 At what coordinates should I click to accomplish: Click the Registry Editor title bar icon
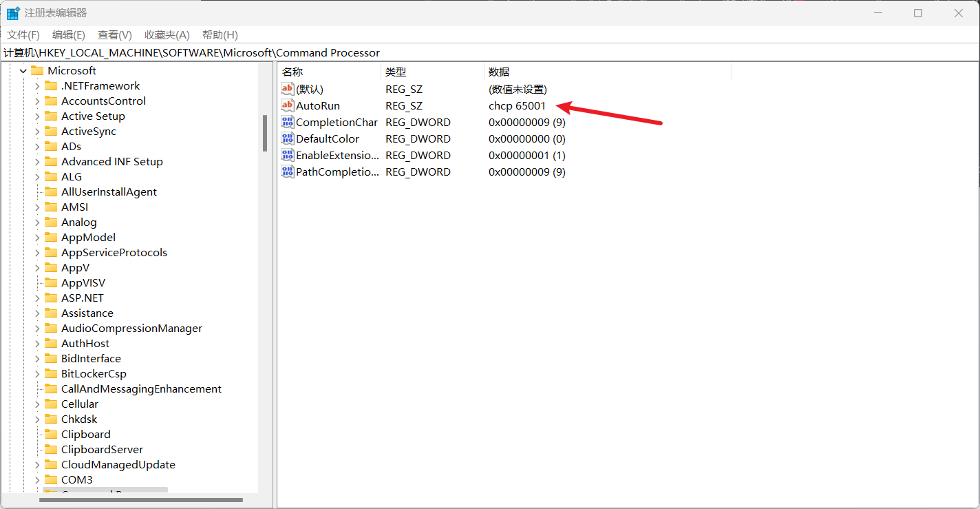point(13,13)
